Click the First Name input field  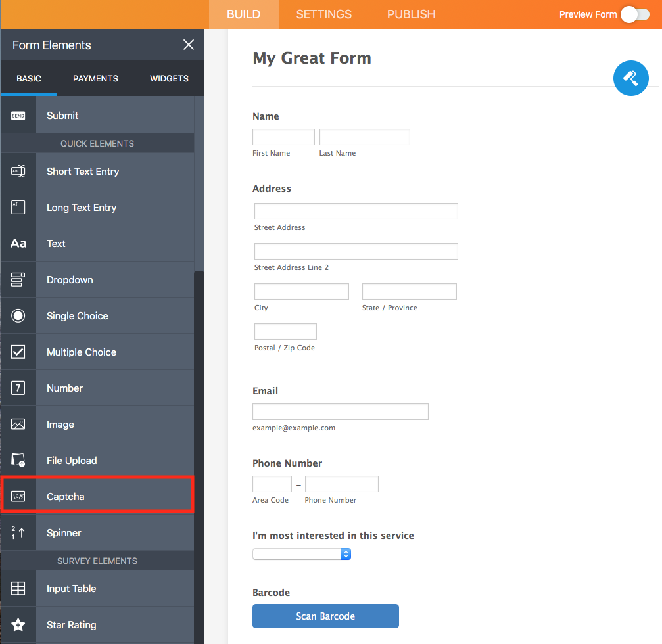click(283, 136)
